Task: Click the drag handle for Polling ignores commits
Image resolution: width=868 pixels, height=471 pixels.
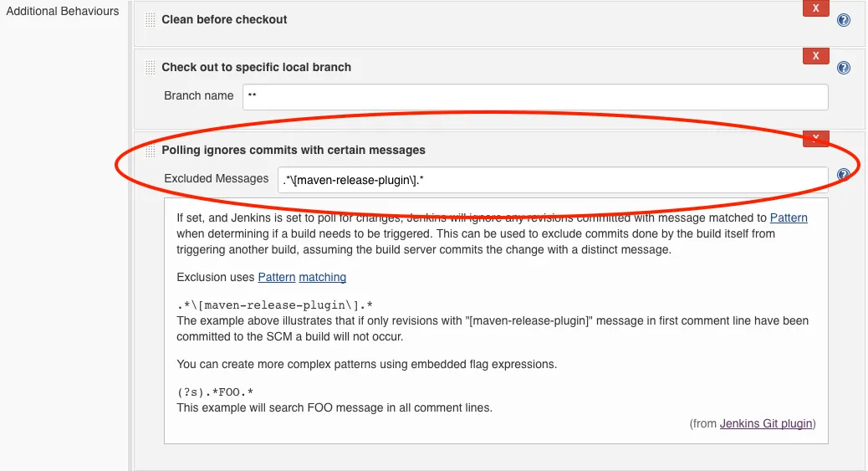Action: [x=151, y=151]
